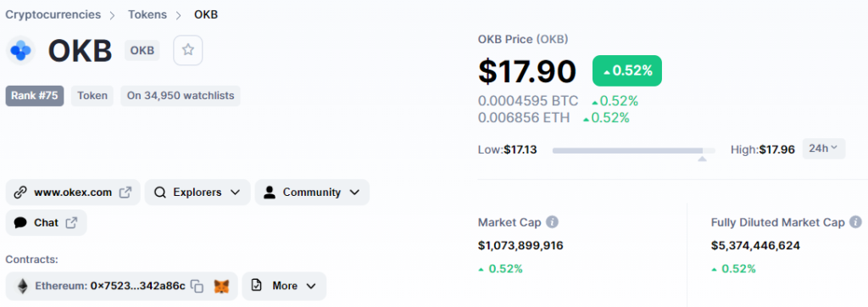Add OKB to watchlist with star icon

tap(188, 50)
